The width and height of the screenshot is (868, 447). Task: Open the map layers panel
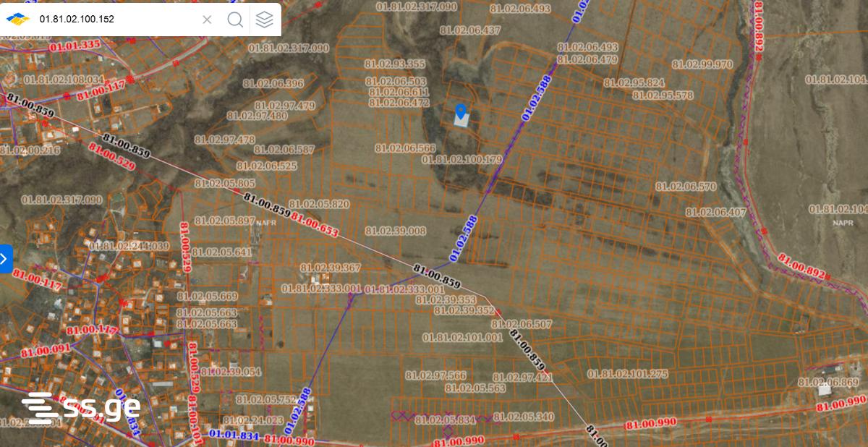[265, 20]
